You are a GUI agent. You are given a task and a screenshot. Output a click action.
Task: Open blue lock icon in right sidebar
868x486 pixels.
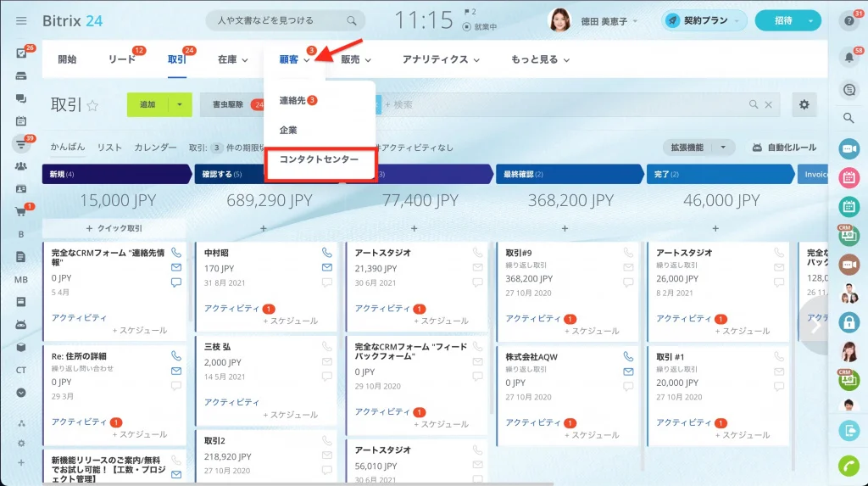click(x=849, y=322)
